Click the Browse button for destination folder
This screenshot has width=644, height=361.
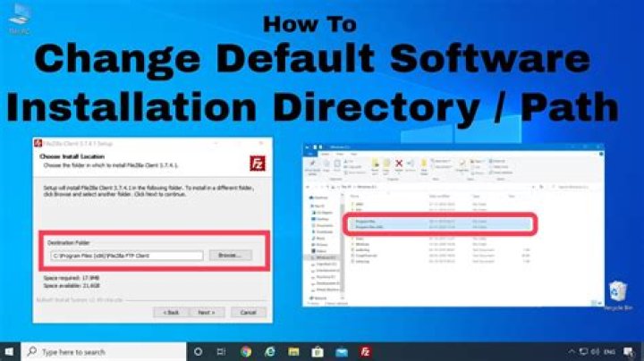pyautogui.click(x=231, y=256)
